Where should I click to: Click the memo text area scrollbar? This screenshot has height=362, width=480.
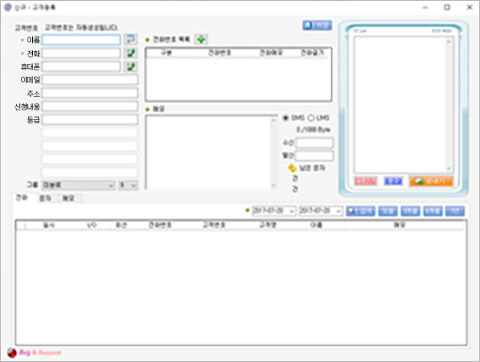pos(274,153)
